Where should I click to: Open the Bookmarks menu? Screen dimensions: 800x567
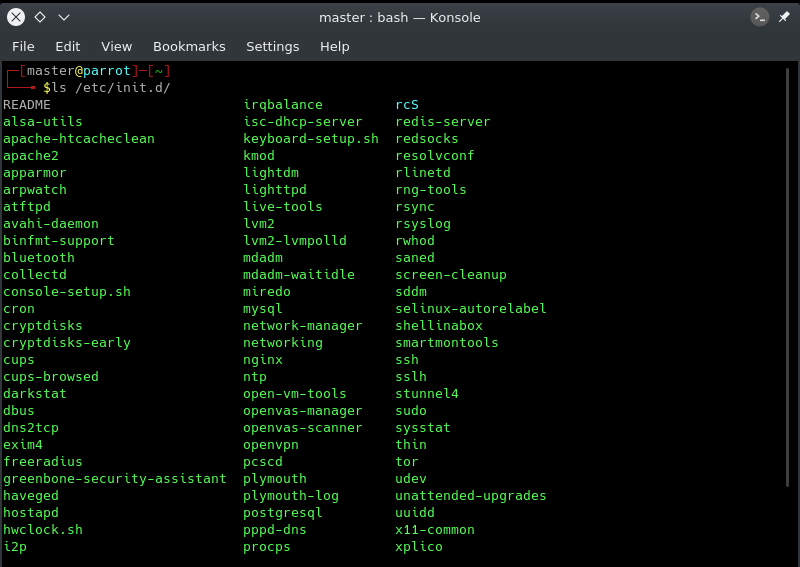click(189, 46)
